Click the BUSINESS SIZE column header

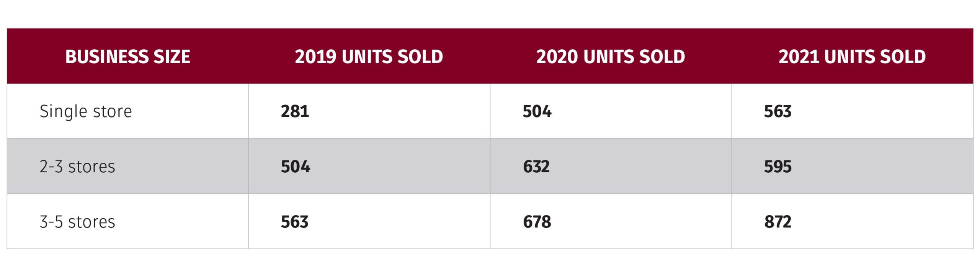tap(127, 57)
